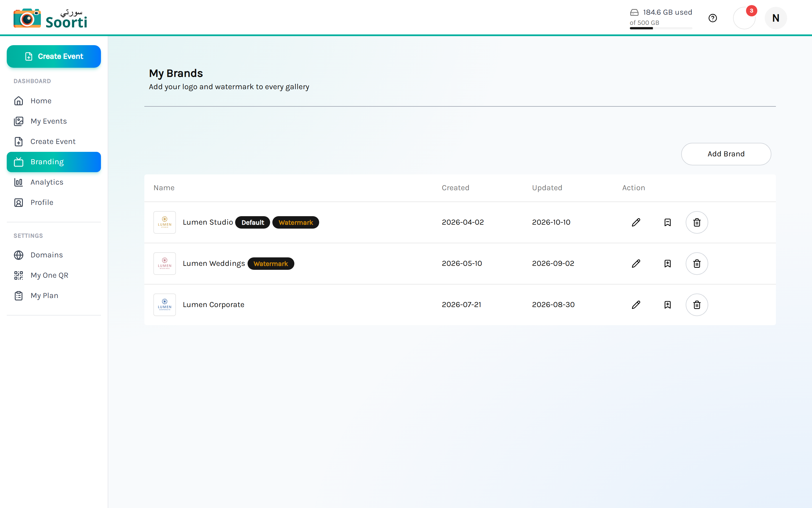Open notifications bell with 3 badge
This screenshot has height=508, width=812.
point(744,18)
